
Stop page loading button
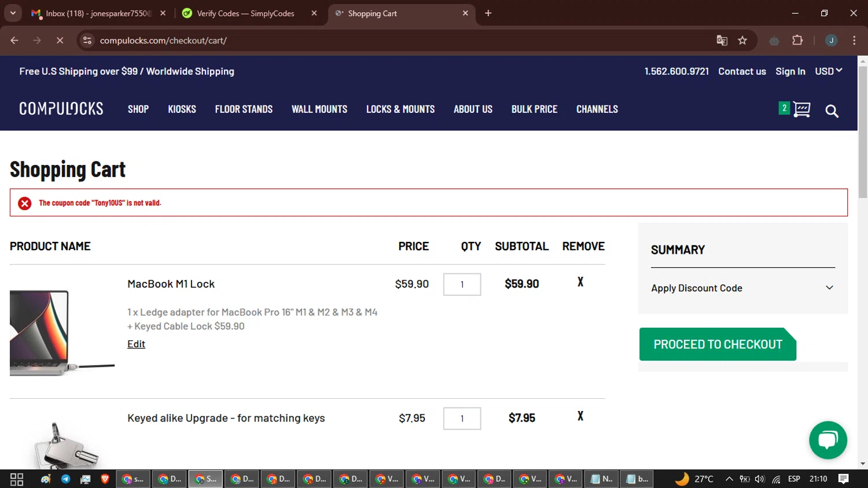60,41
